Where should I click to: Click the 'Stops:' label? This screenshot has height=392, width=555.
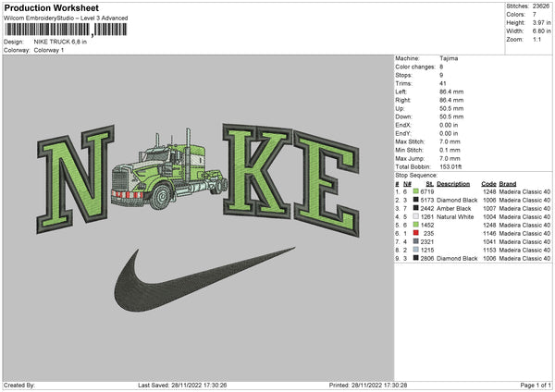[403, 75]
